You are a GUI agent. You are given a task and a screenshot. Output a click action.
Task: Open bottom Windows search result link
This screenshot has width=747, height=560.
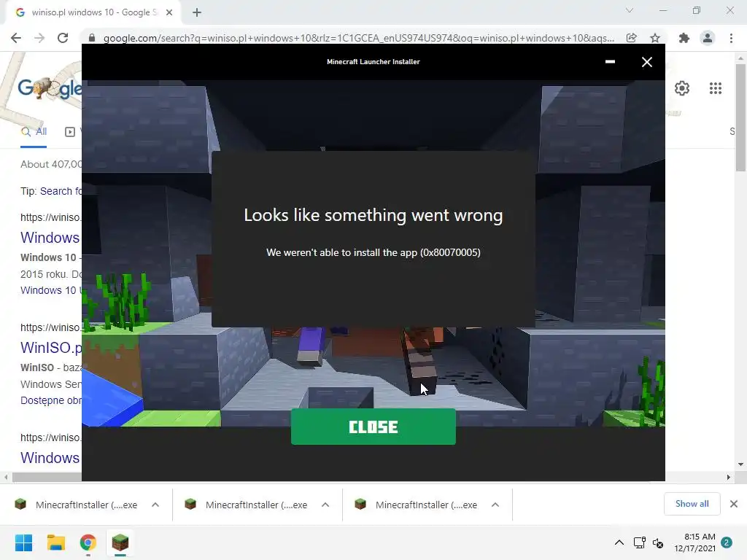[x=50, y=457]
